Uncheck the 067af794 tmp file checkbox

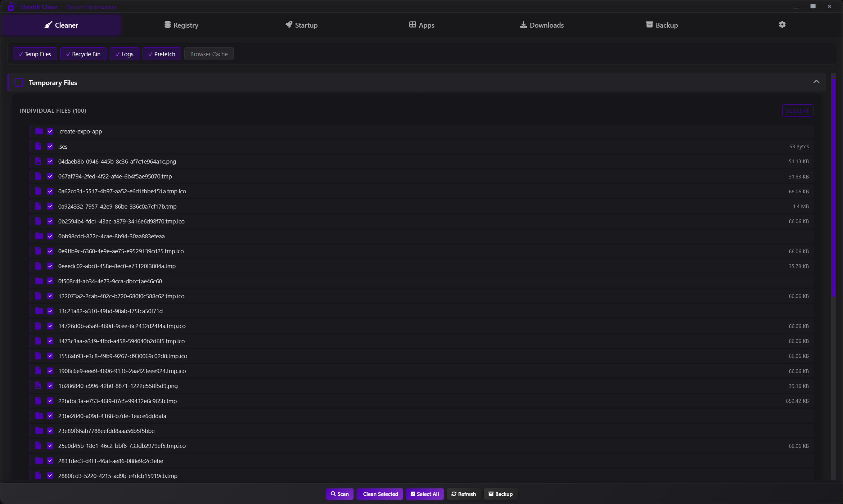[x=50, y=176]
